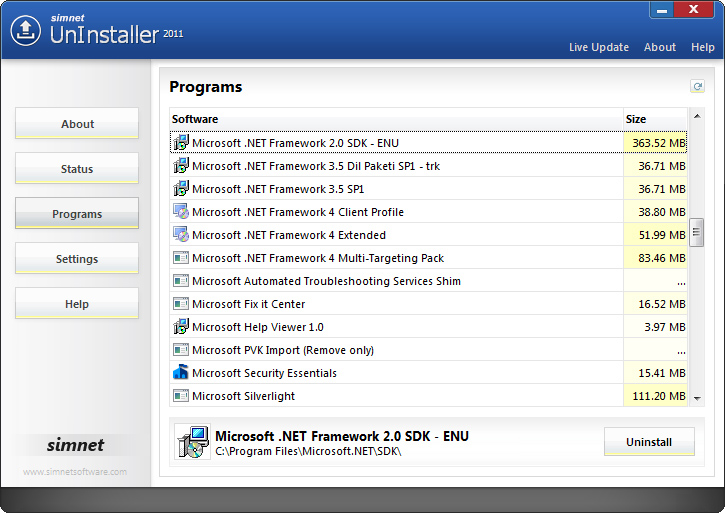Click the scrollbar down arrow

697,398
